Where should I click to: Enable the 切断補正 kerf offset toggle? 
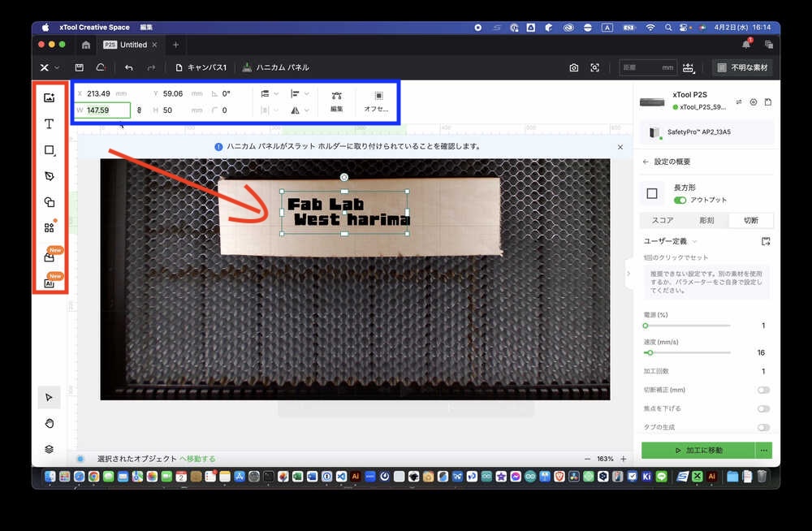pyautogui.click(x=763, y=390)
